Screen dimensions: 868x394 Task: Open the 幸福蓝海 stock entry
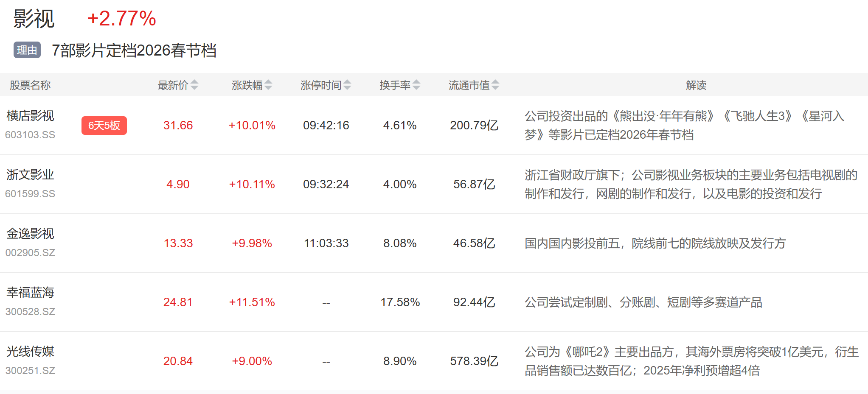(x=30, y=293)
